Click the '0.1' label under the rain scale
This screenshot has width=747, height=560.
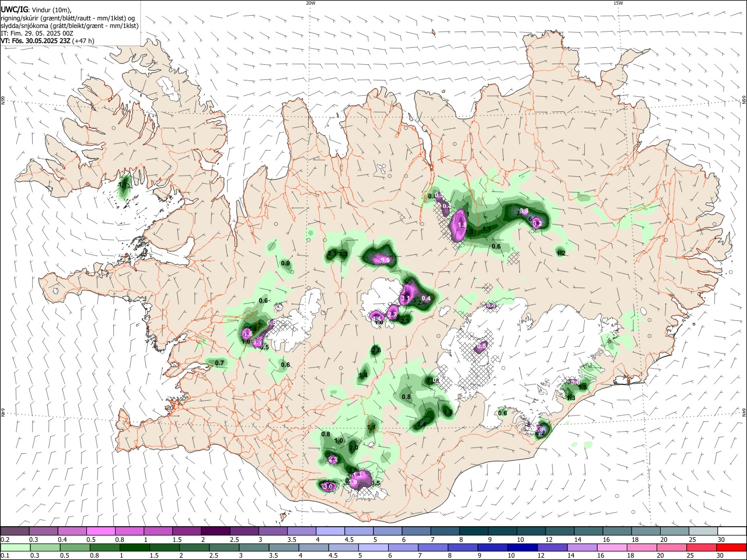point(5,556)
